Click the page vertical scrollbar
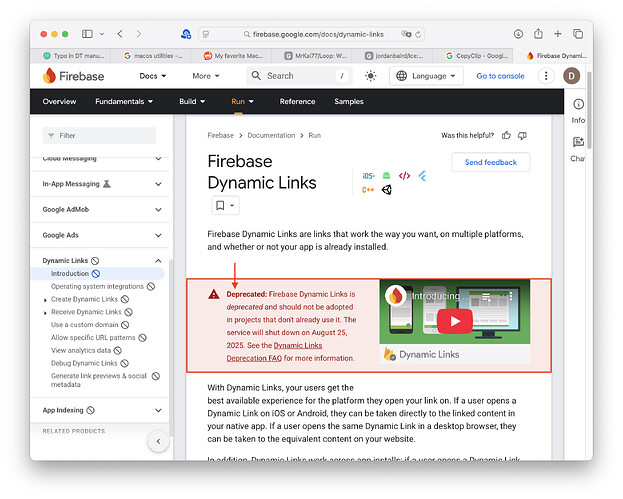 pos(589,110)
